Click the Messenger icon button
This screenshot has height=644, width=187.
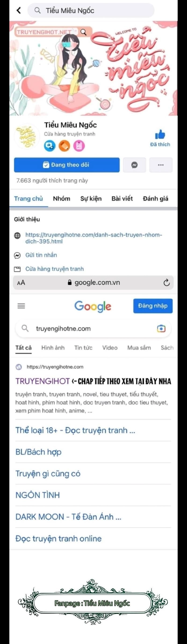pos(134,165)
